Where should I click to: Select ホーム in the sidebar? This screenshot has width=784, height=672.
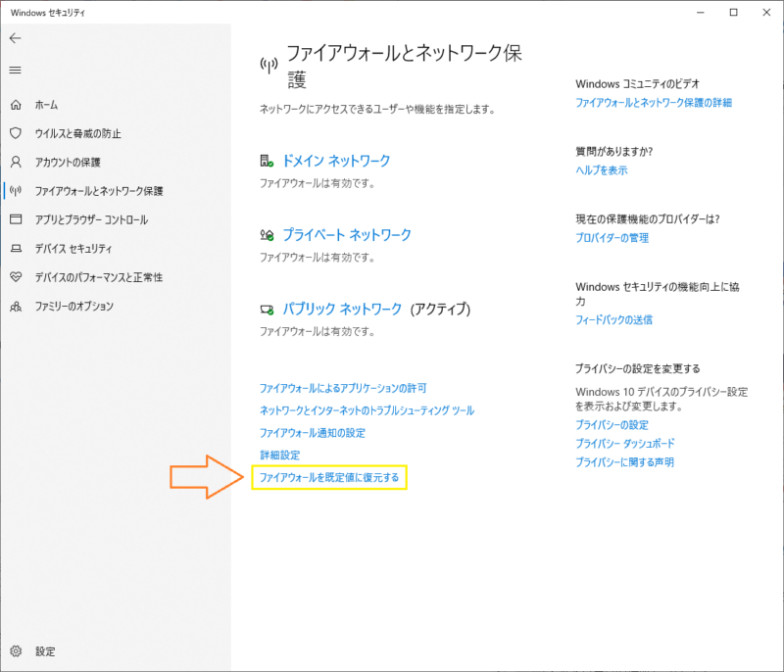pyautogui.click(x=46, y=105)
